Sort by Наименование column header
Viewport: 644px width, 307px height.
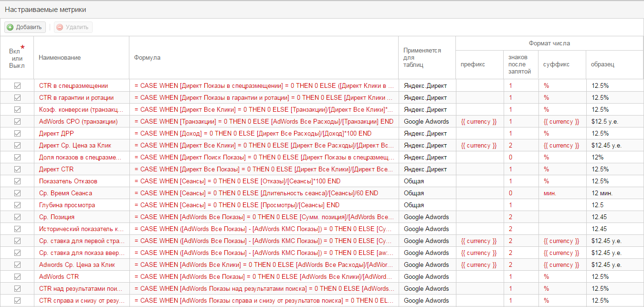[x=60, y=58]
